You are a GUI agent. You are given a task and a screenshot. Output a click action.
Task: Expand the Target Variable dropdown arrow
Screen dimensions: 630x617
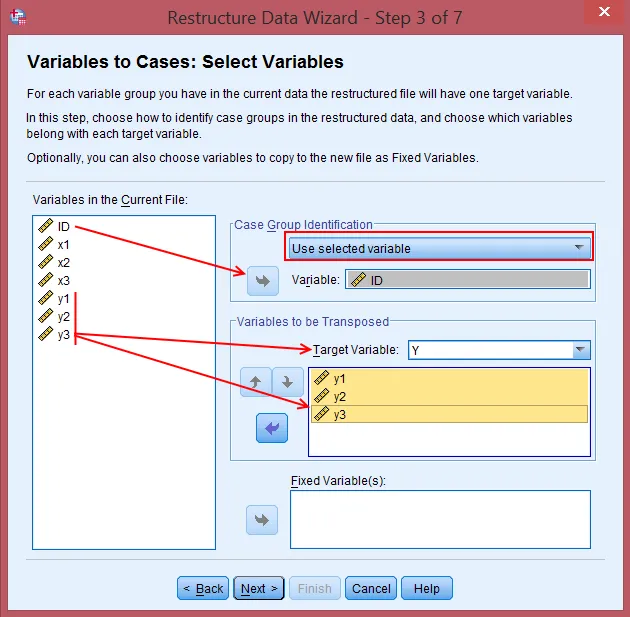580,350
